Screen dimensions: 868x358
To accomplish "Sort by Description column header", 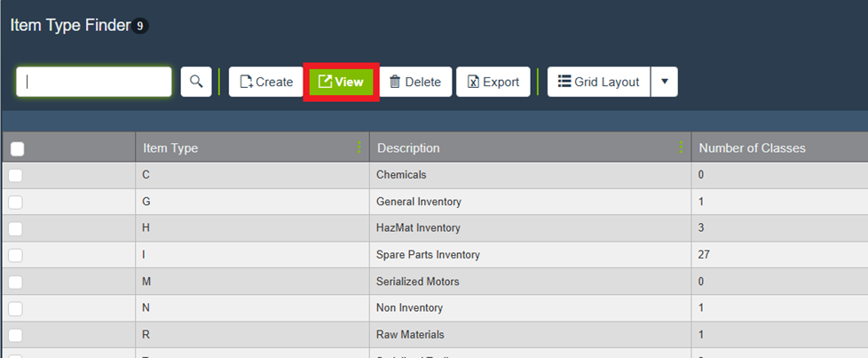I will click(408, 148).
